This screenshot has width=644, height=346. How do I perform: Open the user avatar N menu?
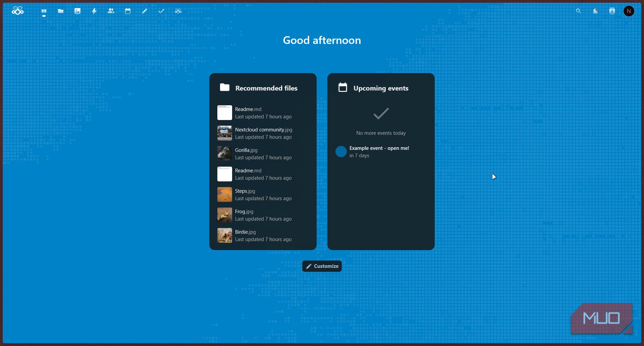pyautogui.click(x=629, y=11)
